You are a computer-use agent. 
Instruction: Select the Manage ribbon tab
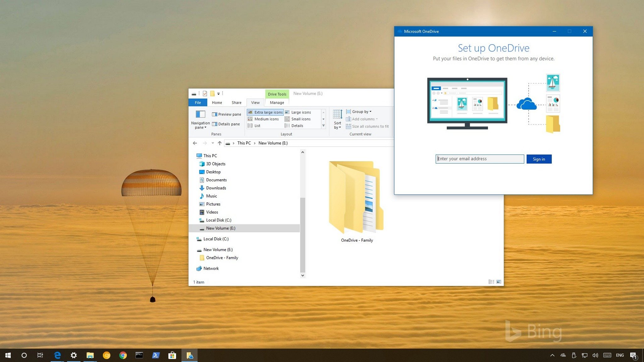276,102
